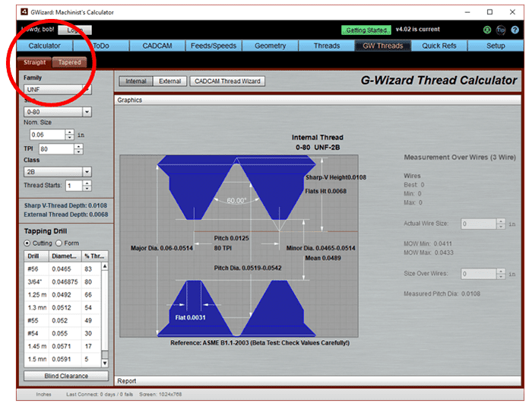Click the Login button beside Howdy bob
Viewport: 532px width, 410px height.
[74, 30]
